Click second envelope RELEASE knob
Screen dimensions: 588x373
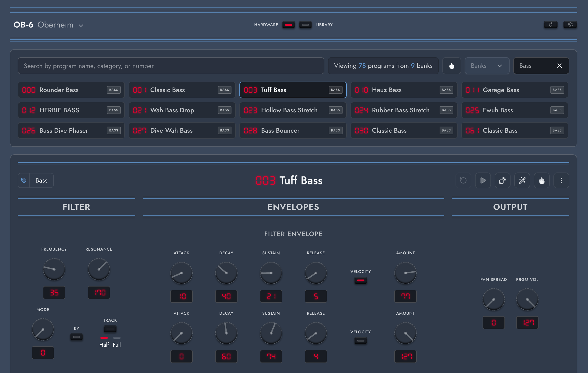click(x=316, y=333)
